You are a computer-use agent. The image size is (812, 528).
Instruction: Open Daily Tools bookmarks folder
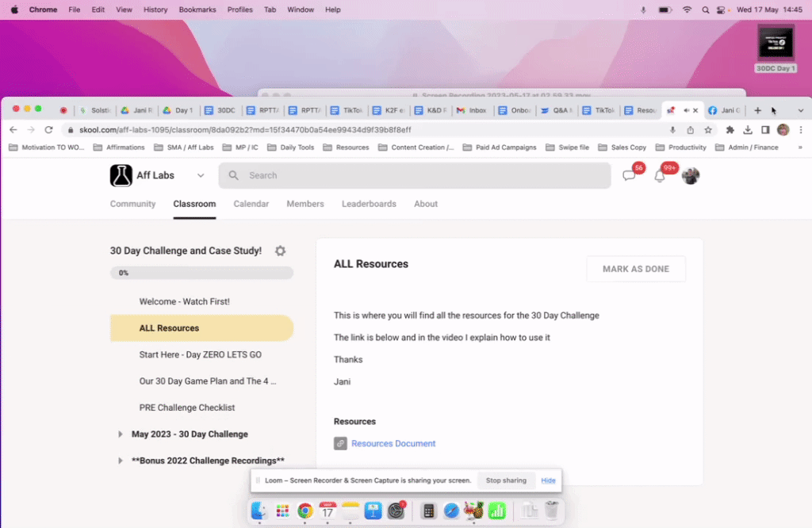click(290, 147)
